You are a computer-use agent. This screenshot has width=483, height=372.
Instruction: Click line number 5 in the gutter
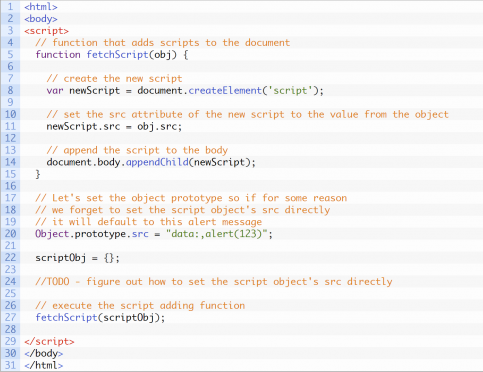(10, 54)
